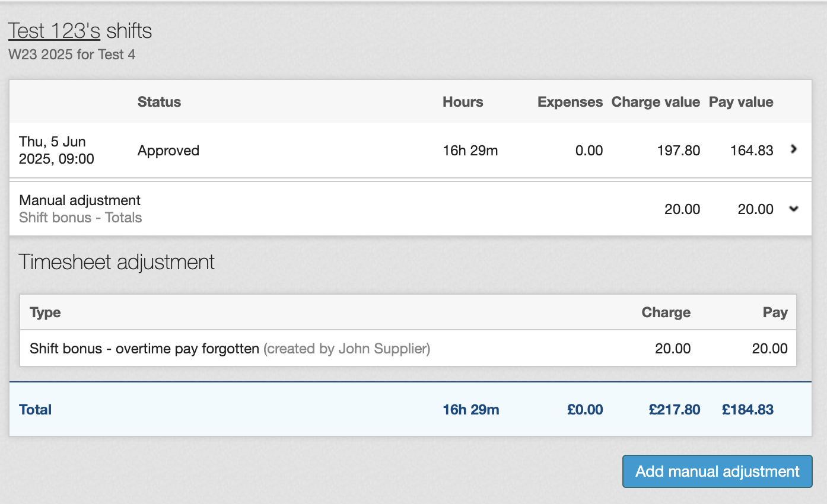Image resolution: width=827 pixels, height=504 pixels.
Task: Select the overtime pay forgotten adjustment entry
Action: [x=144, y=349]
